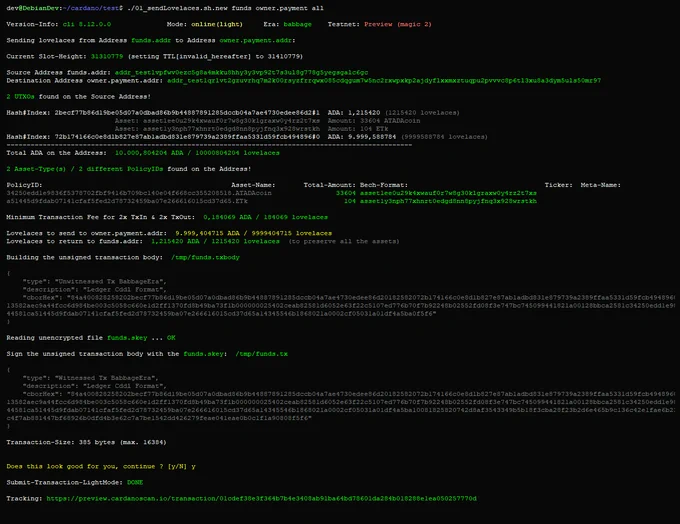680x524 pixels.
Task: Select the total-amount 33604 table cell
Action: tap(346, 193)
